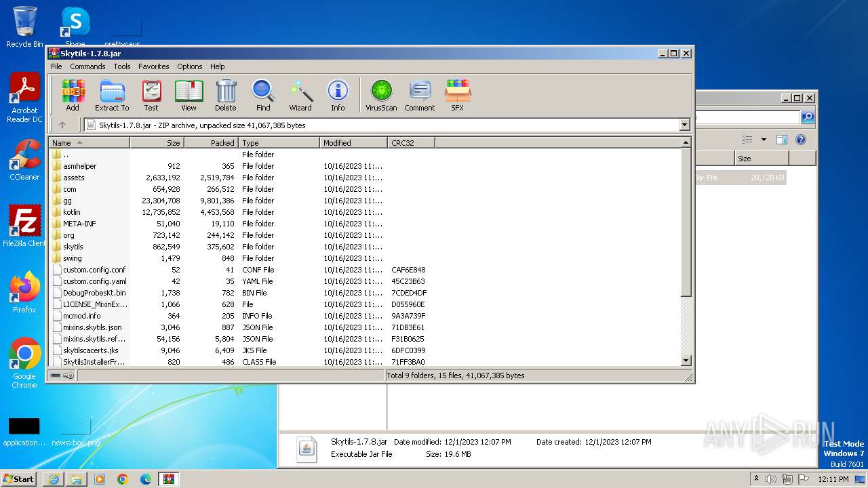868x488 pixels.
Task: Select the assets folder row
Action: point(365,178)
